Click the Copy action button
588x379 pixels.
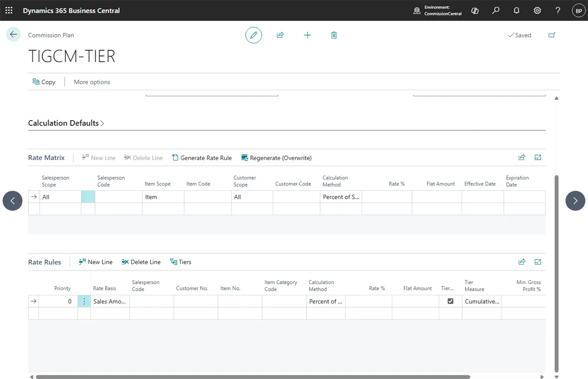[x=44, y=82]
